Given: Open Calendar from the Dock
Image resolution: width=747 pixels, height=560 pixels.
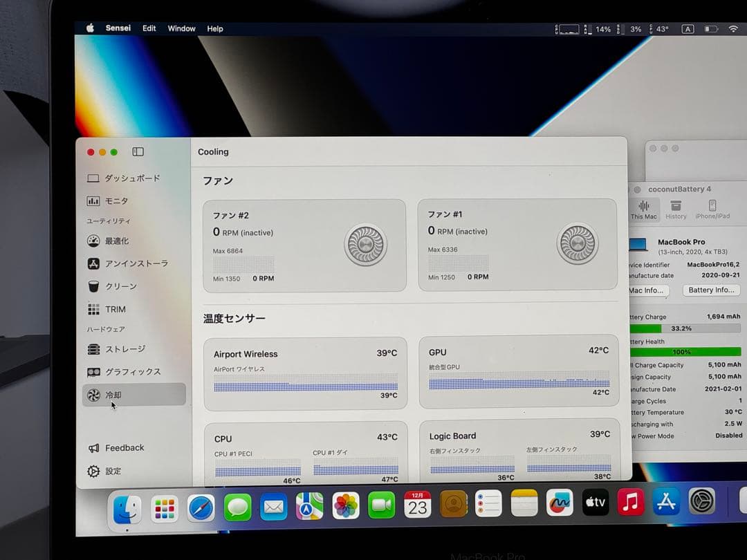Looking at the screenshot, I should 416,505.
